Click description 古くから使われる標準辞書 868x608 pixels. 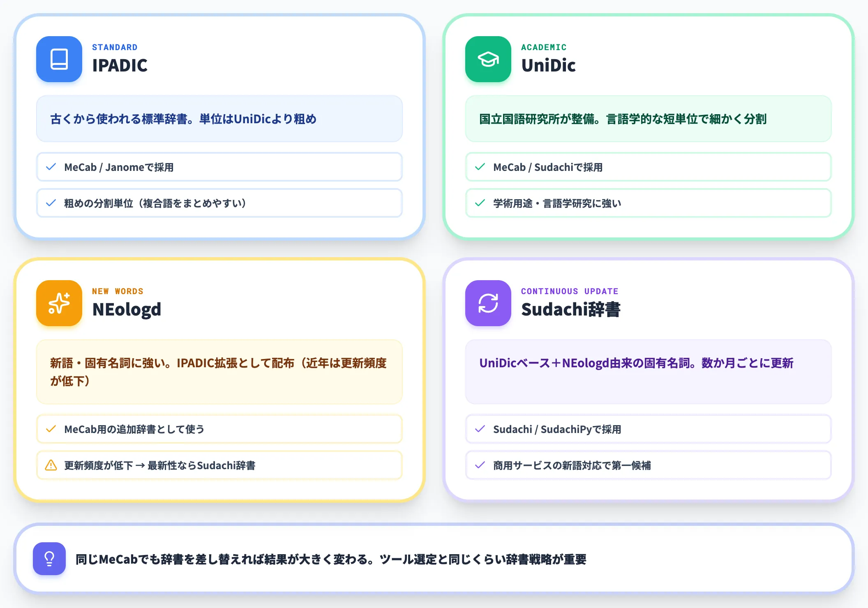[x=183, y=119]
